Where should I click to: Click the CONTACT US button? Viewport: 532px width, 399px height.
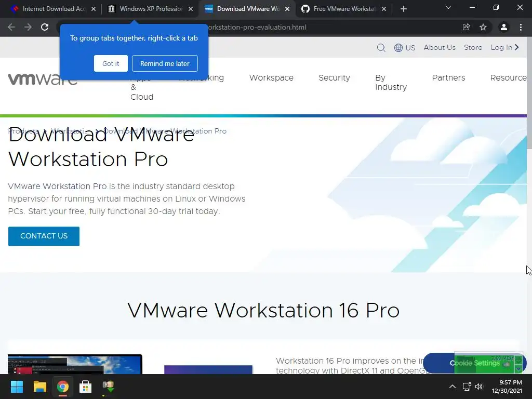[44, 236]
